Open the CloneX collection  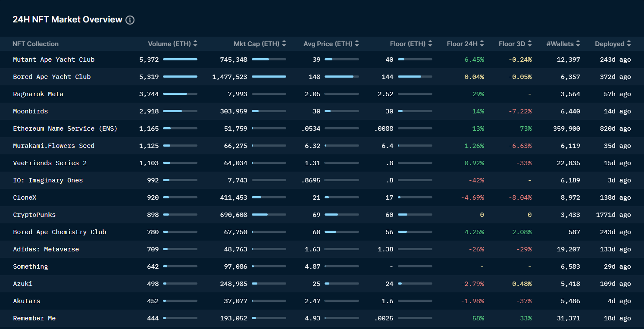tap(25, 197)
